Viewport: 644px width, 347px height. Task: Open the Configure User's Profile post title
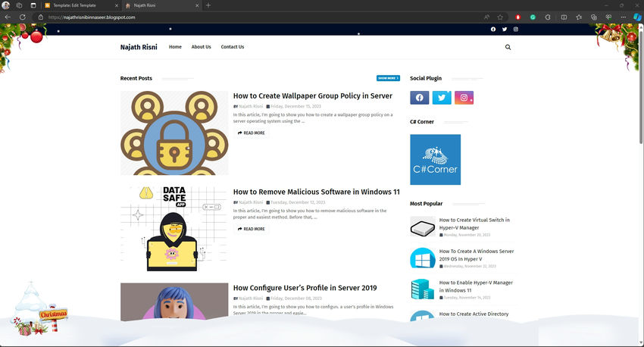pos(305,288)
